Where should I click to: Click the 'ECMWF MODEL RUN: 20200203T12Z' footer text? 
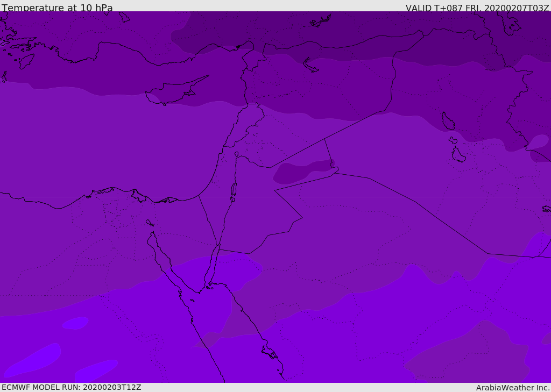tap(72, 387)
